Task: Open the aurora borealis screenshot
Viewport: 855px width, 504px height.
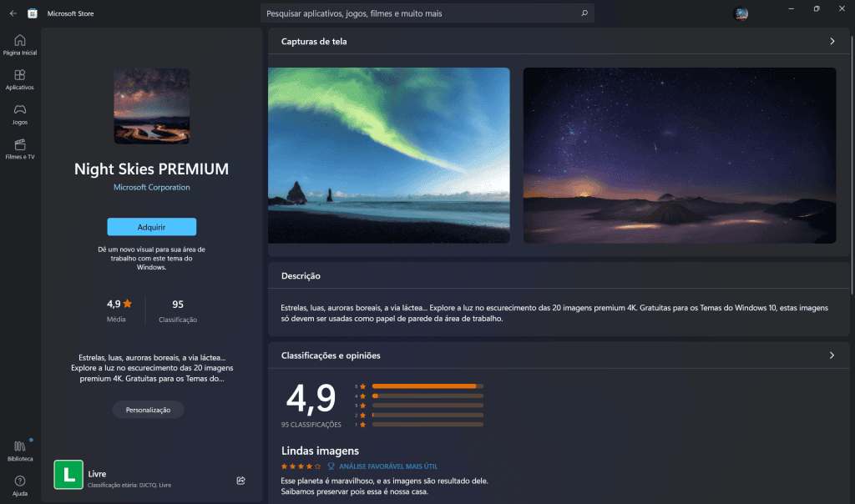Action: [389, 155]
